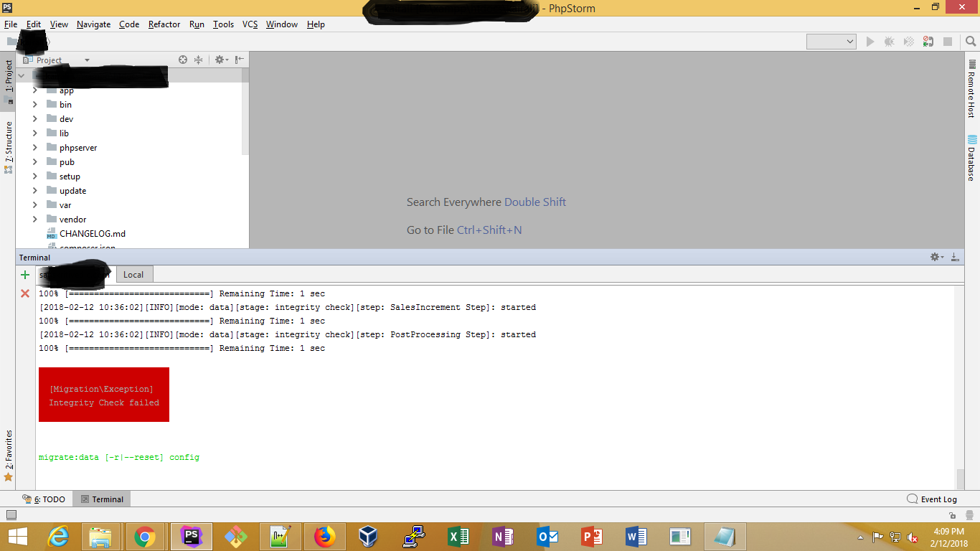
Task: Collapse all in Project panel
Action: pos(199,60)
